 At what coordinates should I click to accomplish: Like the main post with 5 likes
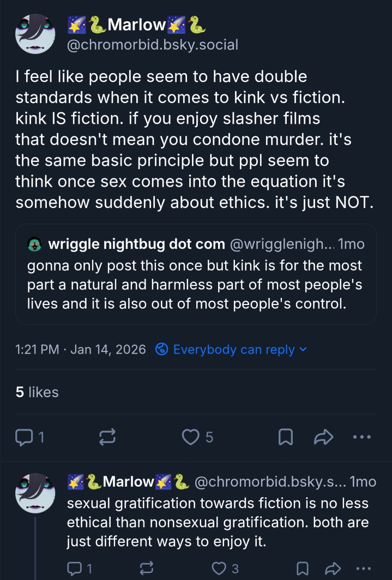point(190,437)
